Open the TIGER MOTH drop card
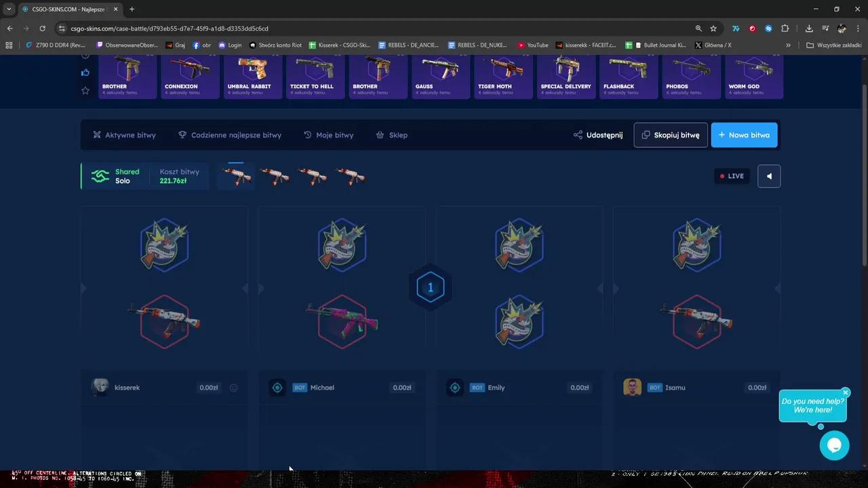The height and width of the screenshot is (488, 868). tap(503, 77)
